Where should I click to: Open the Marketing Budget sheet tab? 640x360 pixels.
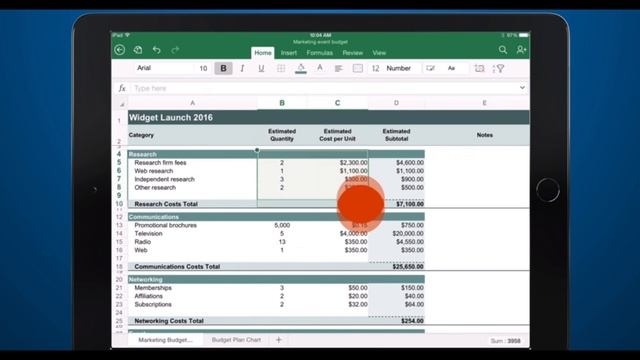(165, 340)
